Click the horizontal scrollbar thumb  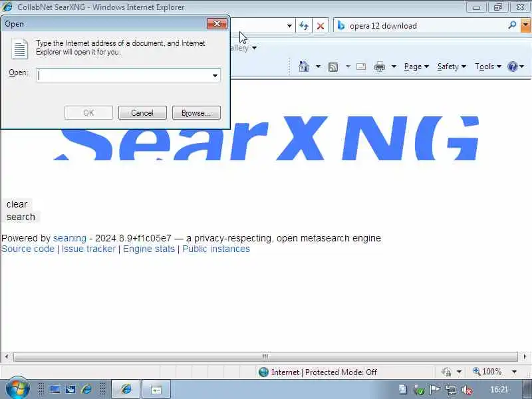265,356
